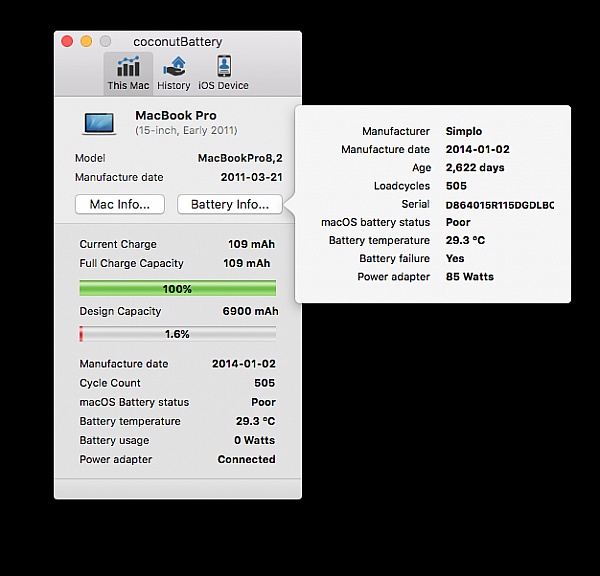Click the Cycle Count label in main window
Screen dimensions: 600x576
[110, 383]
